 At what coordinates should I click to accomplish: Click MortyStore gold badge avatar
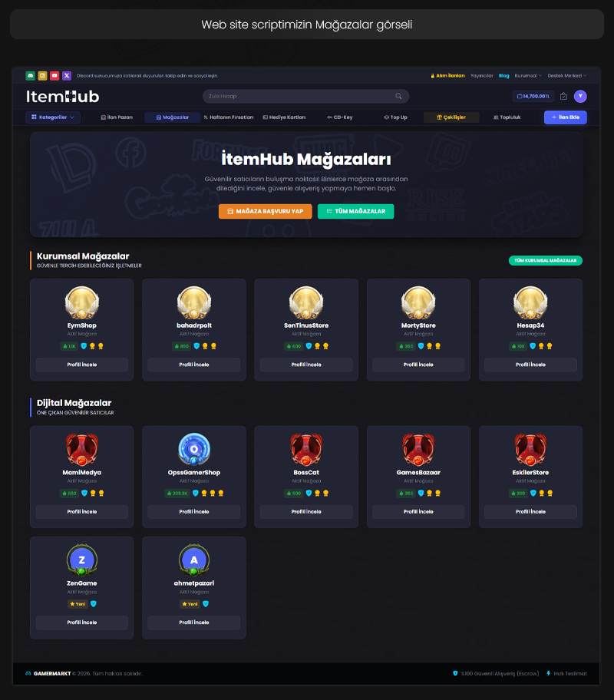(x=418, y=303)
